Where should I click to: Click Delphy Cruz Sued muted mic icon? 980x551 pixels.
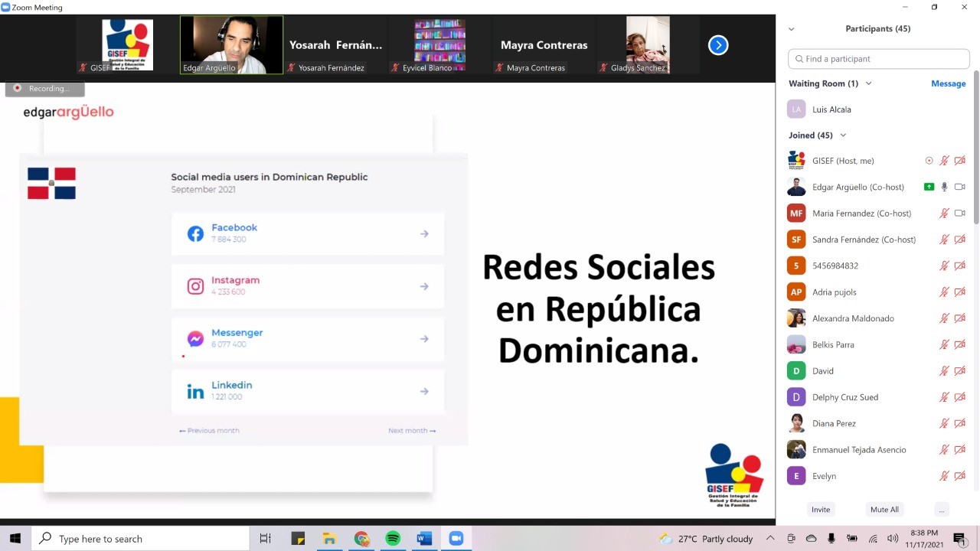945,397
